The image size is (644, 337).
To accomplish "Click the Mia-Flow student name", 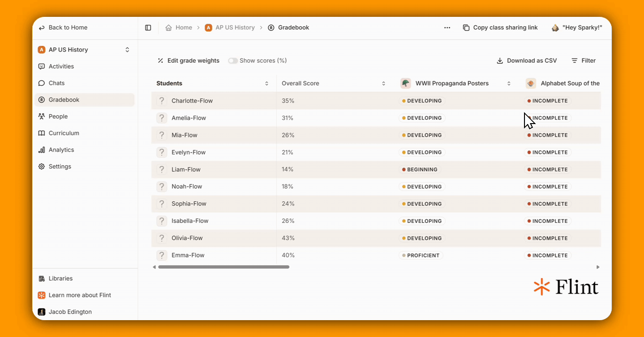I will (x=185, y=135).
